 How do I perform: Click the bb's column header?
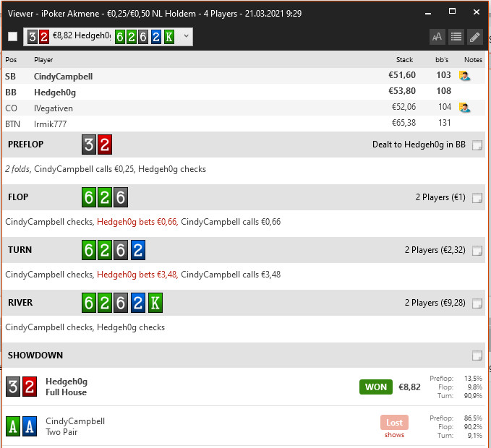pyautogui.click(x=442, y=60)
